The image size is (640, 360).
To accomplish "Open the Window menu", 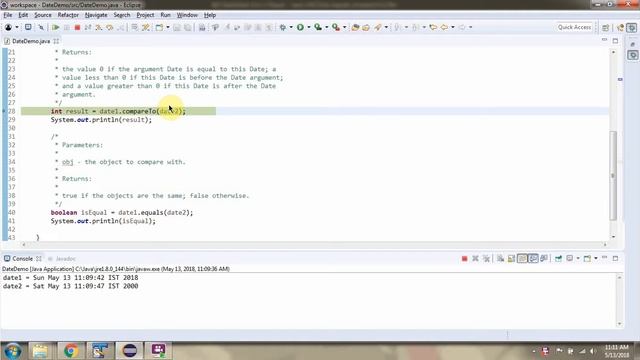I will (187, 15).
